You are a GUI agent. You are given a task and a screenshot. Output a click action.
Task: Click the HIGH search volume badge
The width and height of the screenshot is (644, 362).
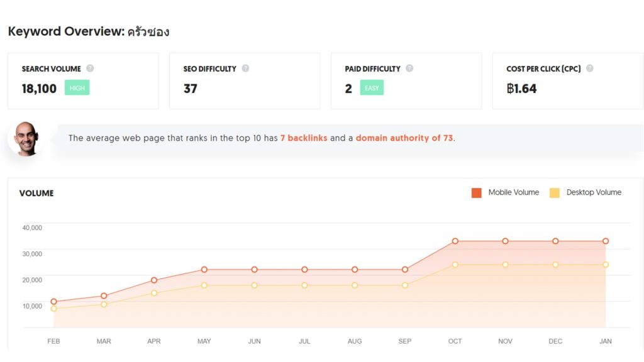coord(77,88)
